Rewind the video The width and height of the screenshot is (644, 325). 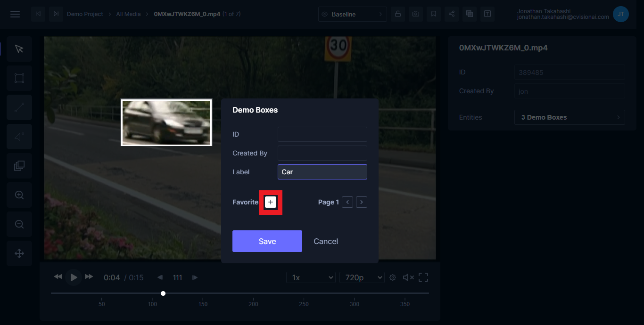pyautogui.click(x=58, y=277)
